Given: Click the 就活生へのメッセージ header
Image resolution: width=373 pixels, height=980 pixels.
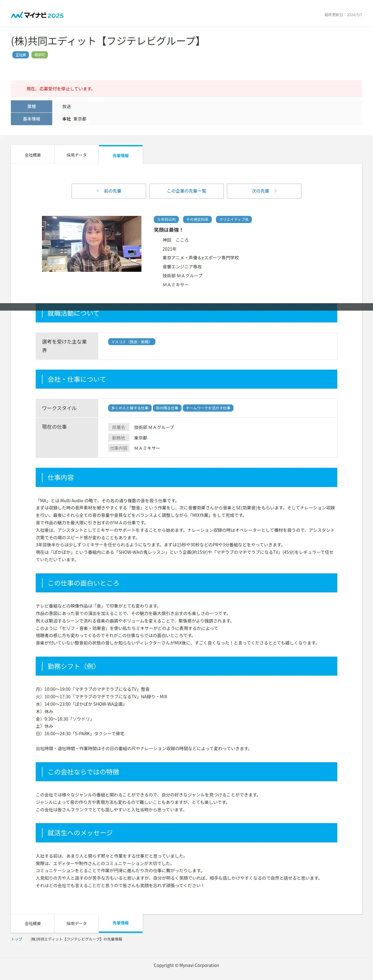Looking at the screenshot, I should (186, 833).
